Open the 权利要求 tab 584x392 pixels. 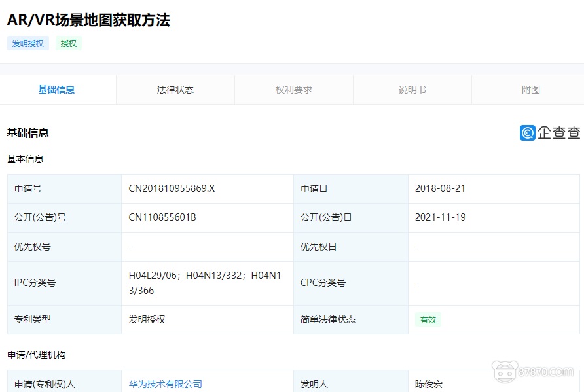(x=293, y=89)
